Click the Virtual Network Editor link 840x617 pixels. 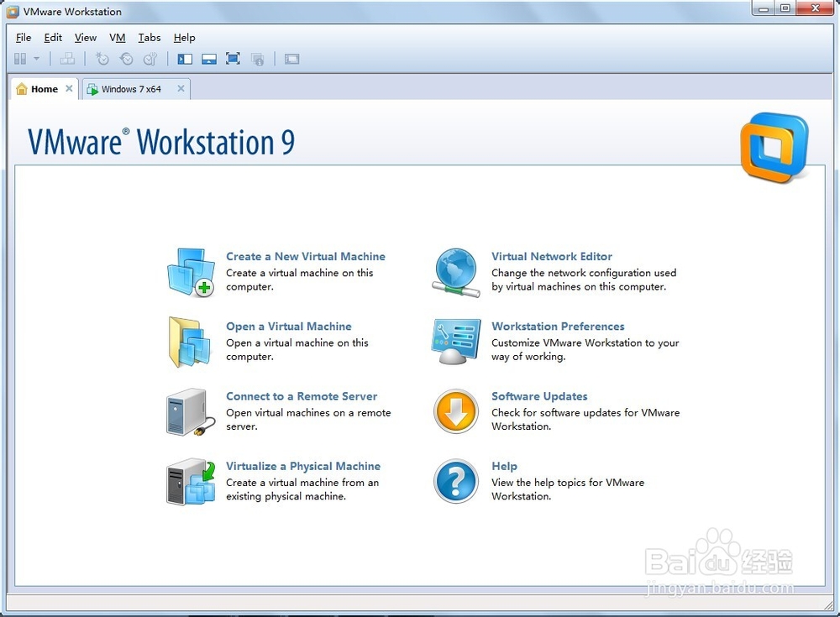tap(552, 257)
